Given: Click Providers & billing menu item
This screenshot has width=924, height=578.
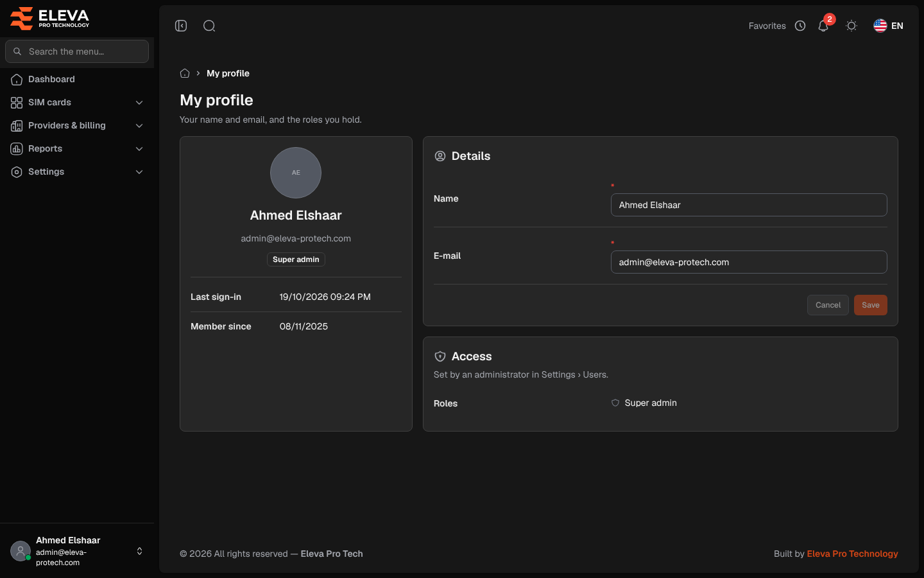Looking at the screenshot, I should (x=77, y=125).
